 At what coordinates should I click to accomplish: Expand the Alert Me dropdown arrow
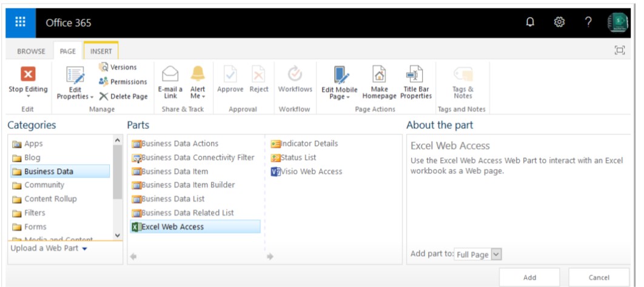[203, 97]
